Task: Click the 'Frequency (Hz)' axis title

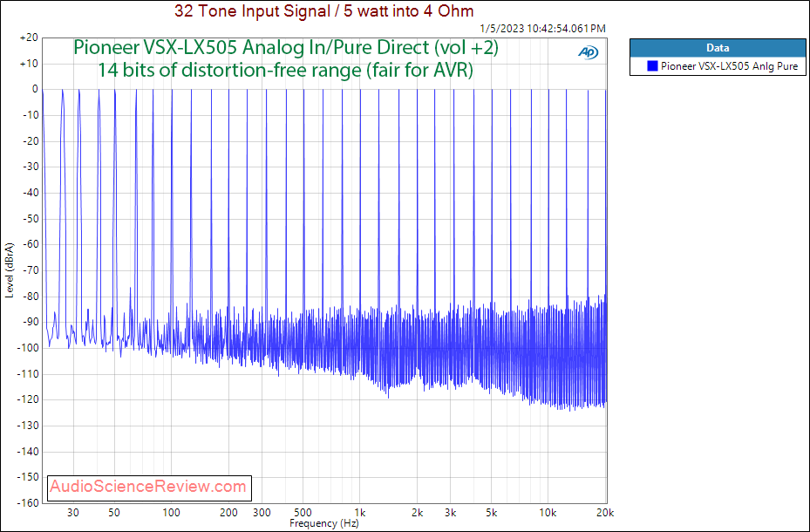Action: [323, 523]
